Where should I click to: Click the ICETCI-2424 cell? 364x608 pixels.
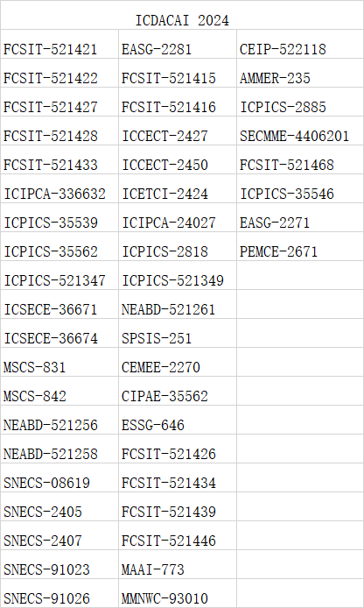tap(178, 188)
